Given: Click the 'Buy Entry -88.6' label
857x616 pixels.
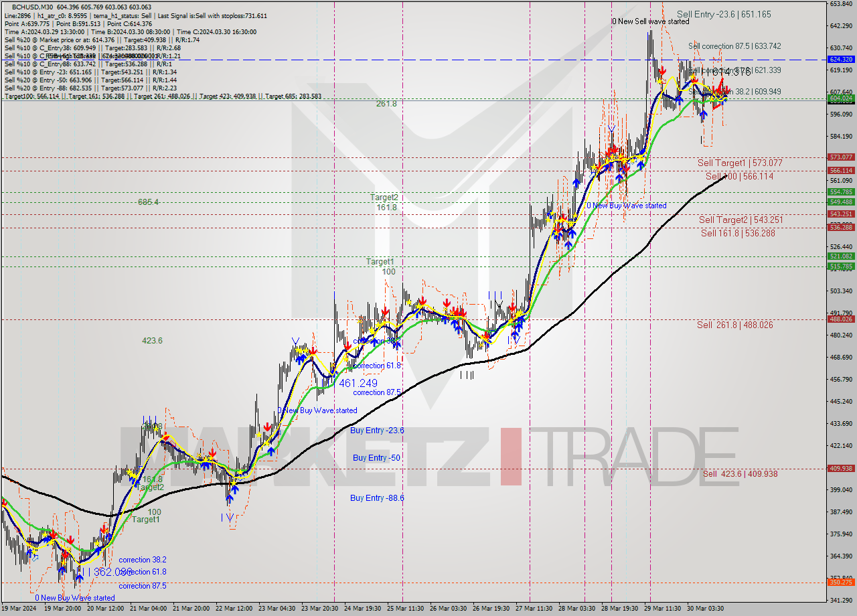Looking at the screenshot, I should click(x=377, y=498).
